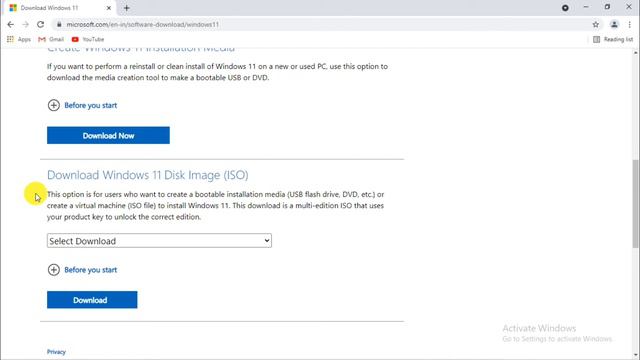The width and height of the screenshot is (640, 360).
Task: Open the Apps bookmarks shortcut
Action: [x=19, y=39]
